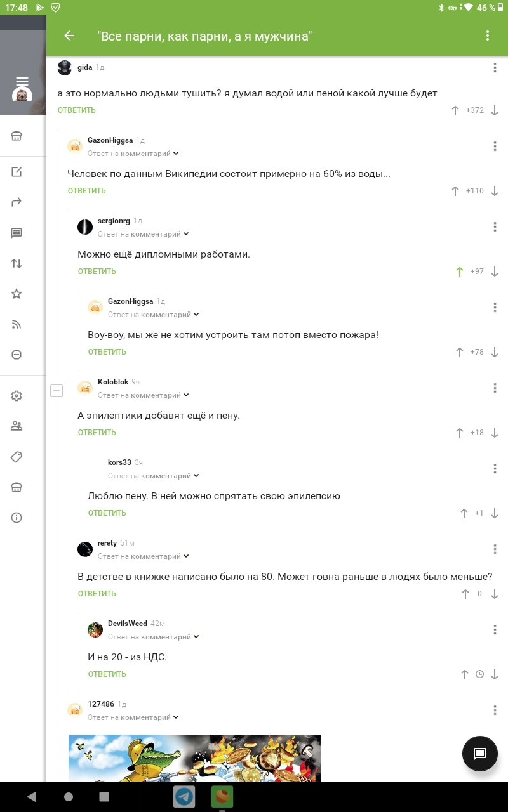The image size is (508, 812).
Task: Open the star favorites icon in sidebar
Action: click(17, 294)
